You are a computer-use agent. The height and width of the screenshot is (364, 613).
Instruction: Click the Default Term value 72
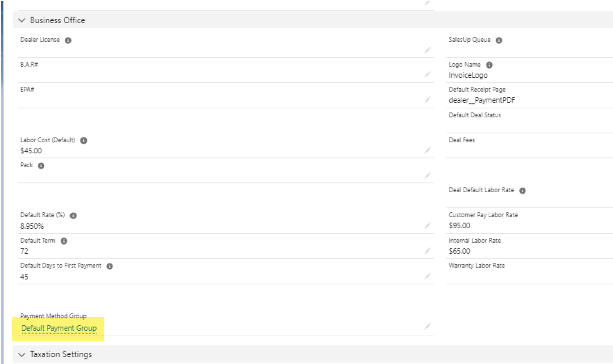(x=25, y=251)
